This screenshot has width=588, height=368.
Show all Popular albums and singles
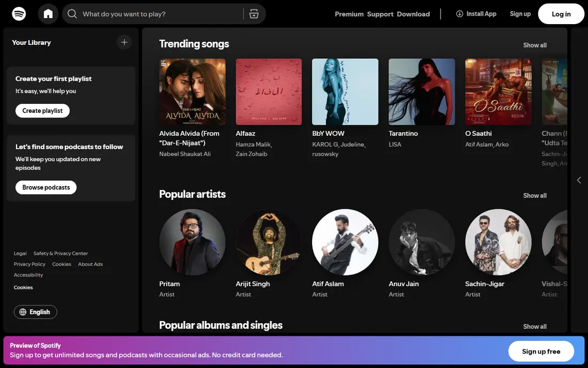click(535, 326)
